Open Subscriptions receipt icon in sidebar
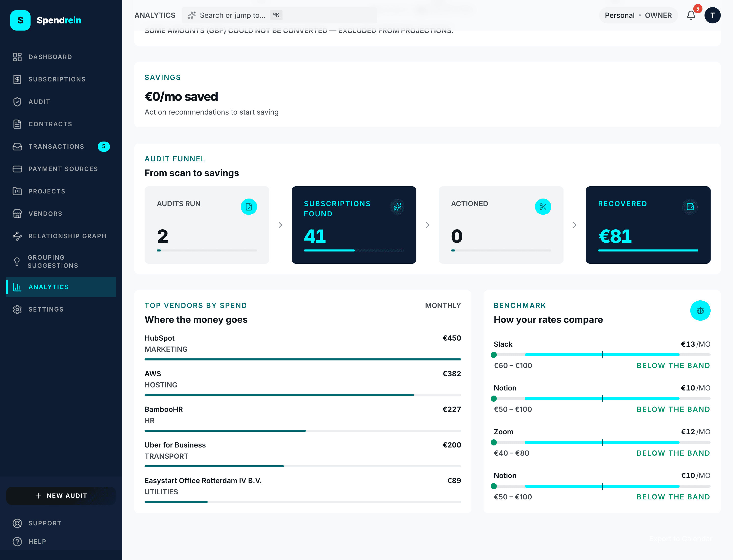Image resolution: width=733 pixels, height=560 pixels. (x=17, y=79)
